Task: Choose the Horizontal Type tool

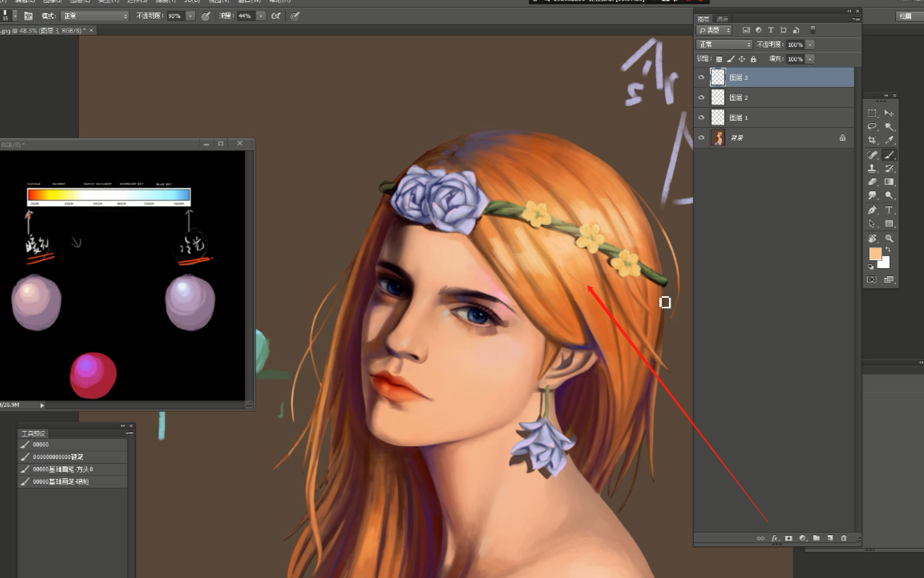Action: pyautogui.click(x=889, y=210)
